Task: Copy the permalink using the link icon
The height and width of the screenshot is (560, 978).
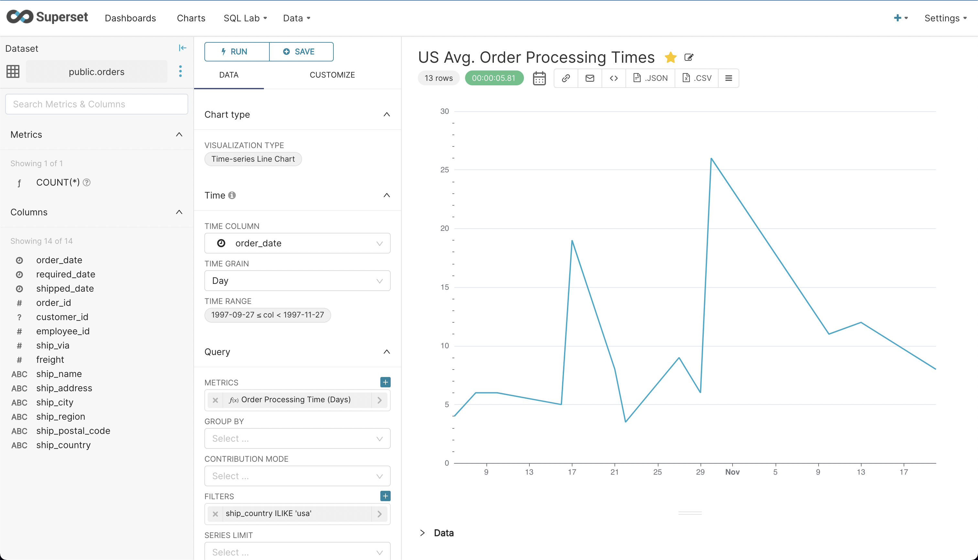Action: click(x=566, y=78)
